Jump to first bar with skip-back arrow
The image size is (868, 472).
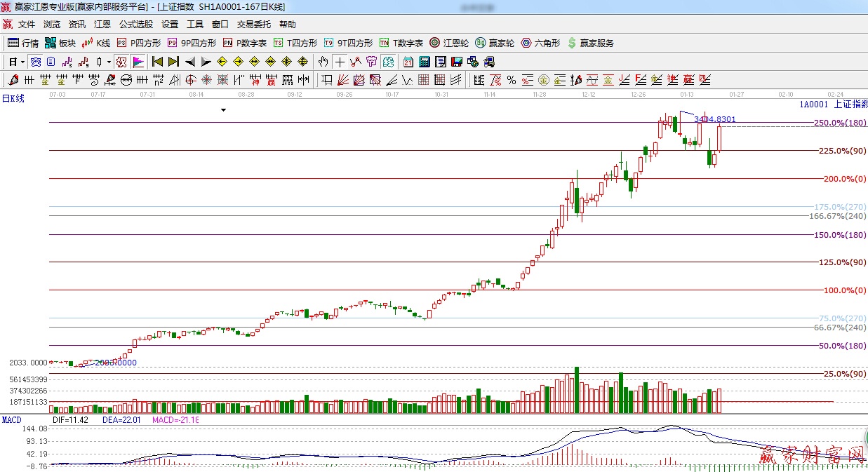(x=157, y=62)
